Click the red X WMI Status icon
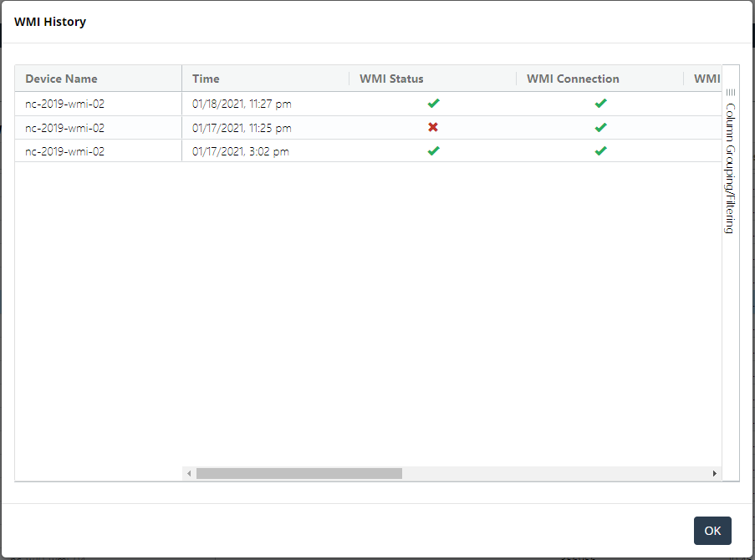Viewport: 755px width, 560px height. [433, 128]
